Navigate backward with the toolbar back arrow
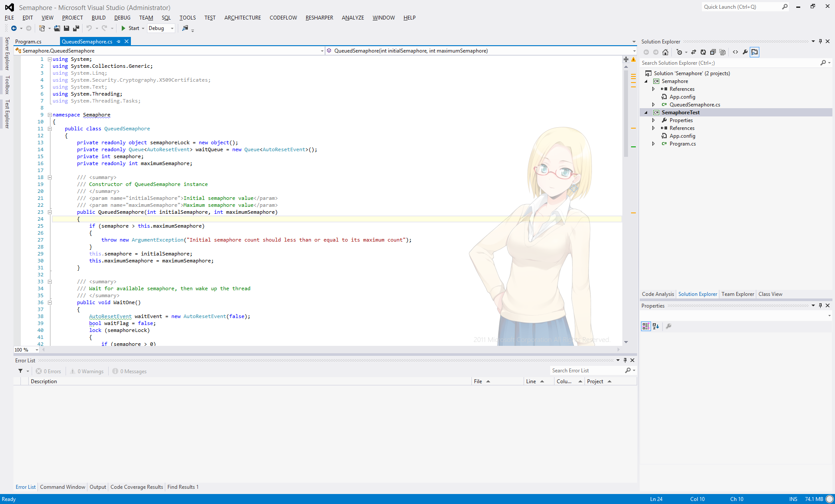The width and height of the screenshot is (835, 504). tap(14, 28)
